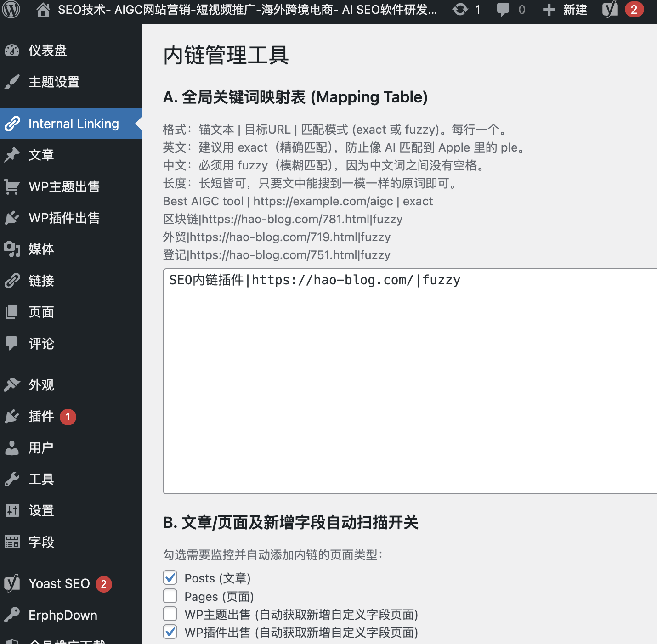Check the Pages (页面) checkbox
The height and width of the screenshot is (644, 657).
tap(170, 596)
